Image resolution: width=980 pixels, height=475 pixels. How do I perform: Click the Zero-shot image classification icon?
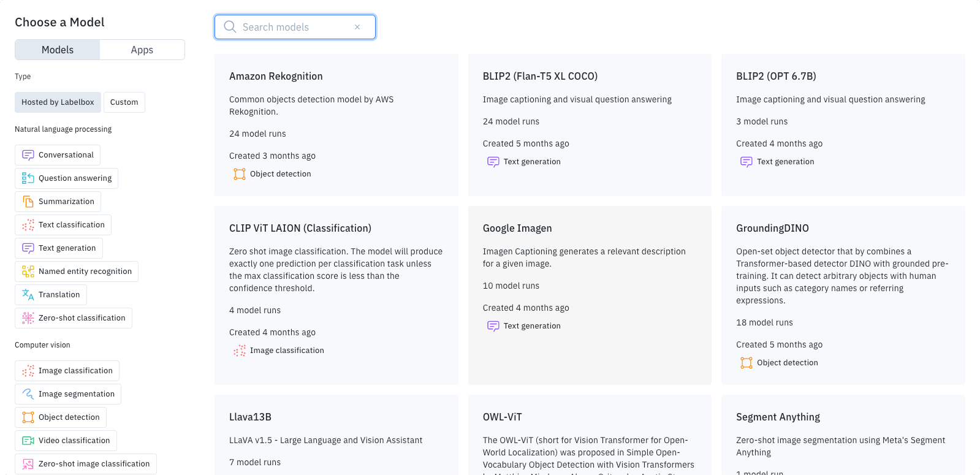click(28, 464)
